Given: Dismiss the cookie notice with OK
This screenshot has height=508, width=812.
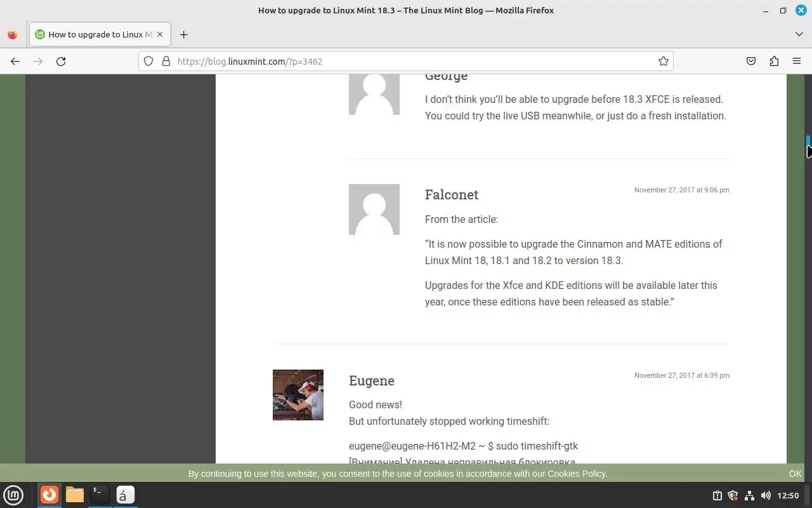Looking at the screenshot, I should tap(796, 474).
